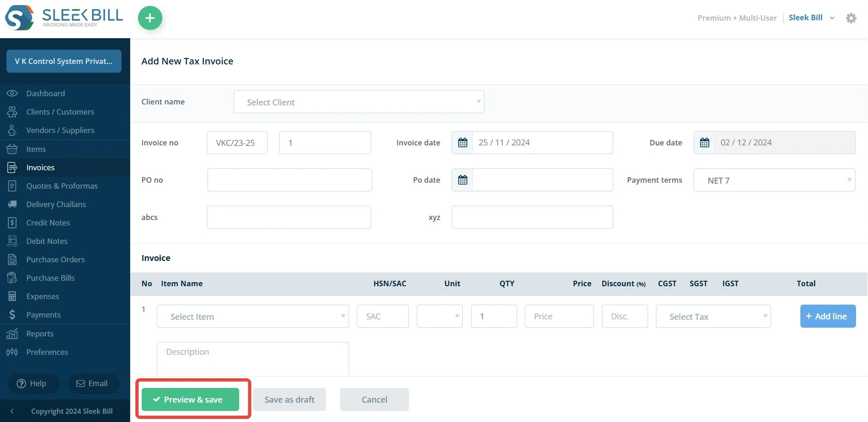Click Description text area
The image size is (868, 422).
tap(253, 359)
